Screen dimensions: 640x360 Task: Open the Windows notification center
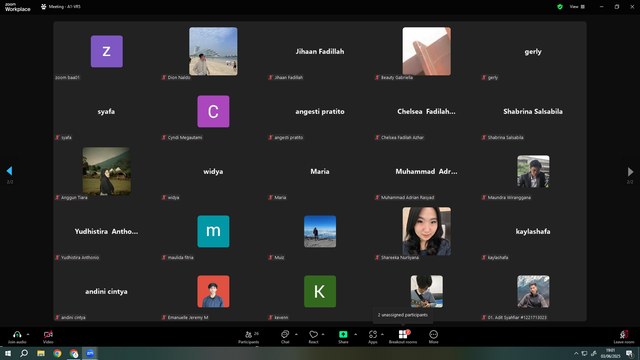(629, 353)
